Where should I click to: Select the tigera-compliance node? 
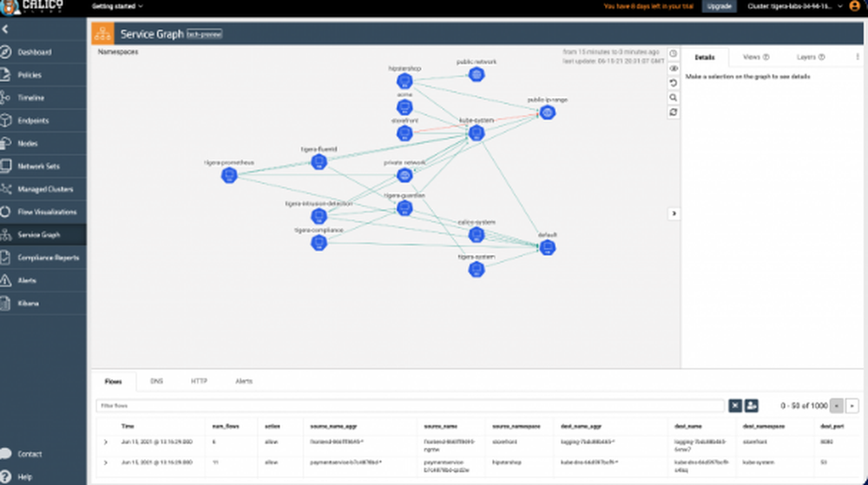pos(319,243)
